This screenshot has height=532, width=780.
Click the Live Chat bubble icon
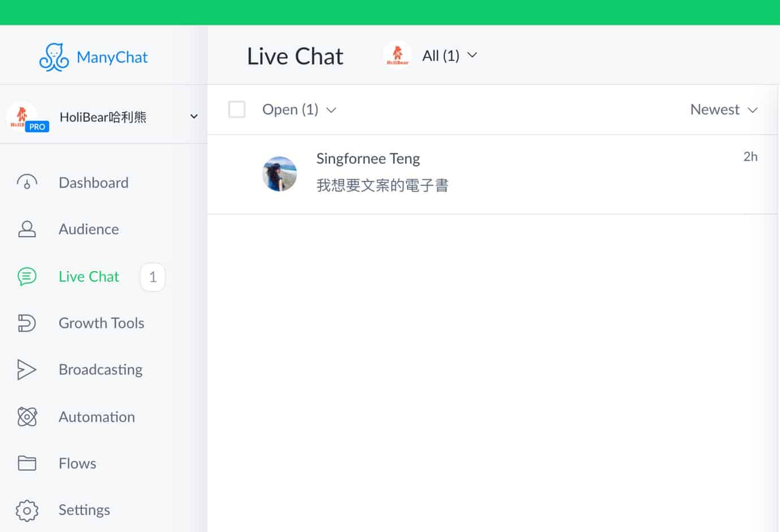tap(27, 276)
